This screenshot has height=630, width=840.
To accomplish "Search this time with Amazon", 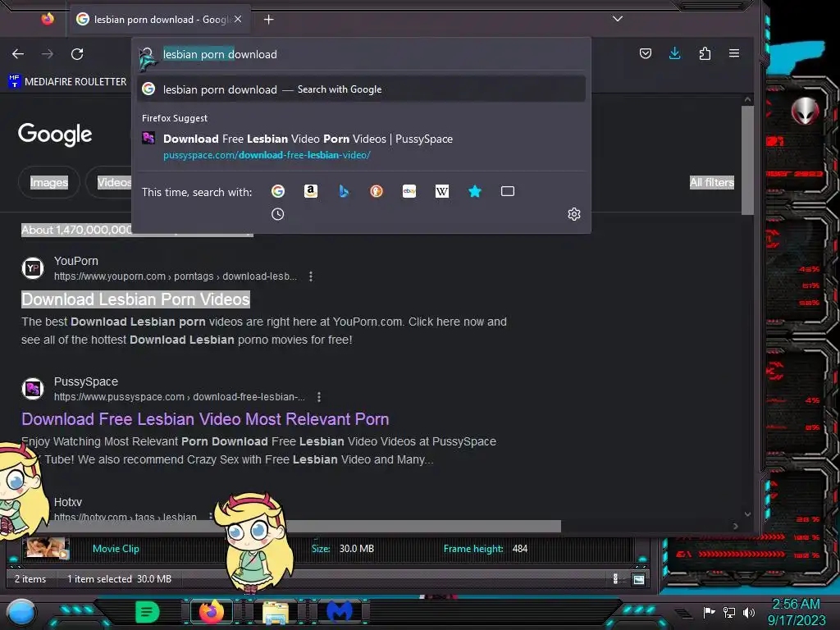I will click(311, 191).
